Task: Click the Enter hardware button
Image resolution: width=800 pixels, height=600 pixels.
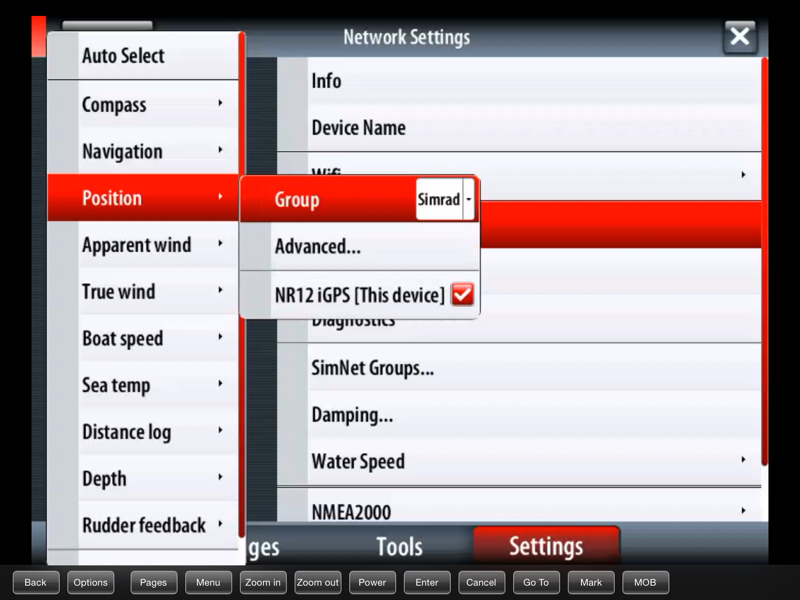Action: tap(427, 583)
